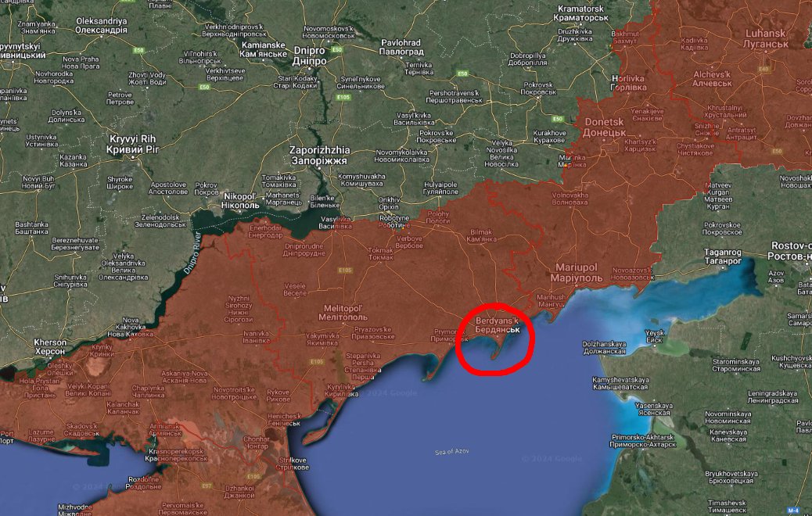Viewport: 812px width, 516px height.
Task: Click the Vasylivka town label
Action: coord(336,223)
